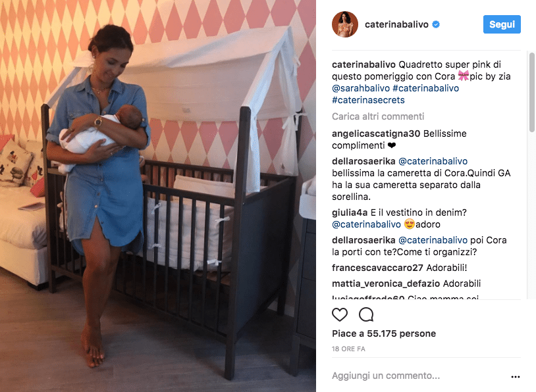Open the 18 ORE FA timestamp link
Image resolution: width=536 pixels, height=392 pixels.
[348, 349]
